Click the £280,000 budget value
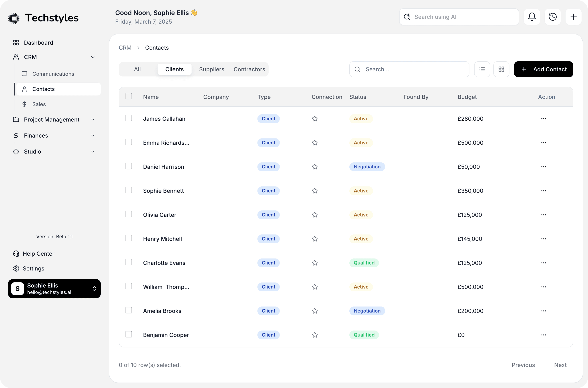 point(470,119)
